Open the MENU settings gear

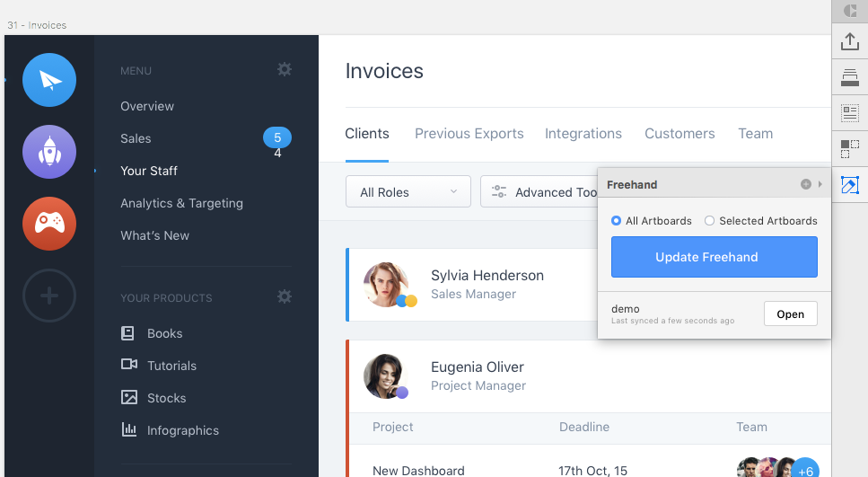pyautogui.click(x=284, y=69)
